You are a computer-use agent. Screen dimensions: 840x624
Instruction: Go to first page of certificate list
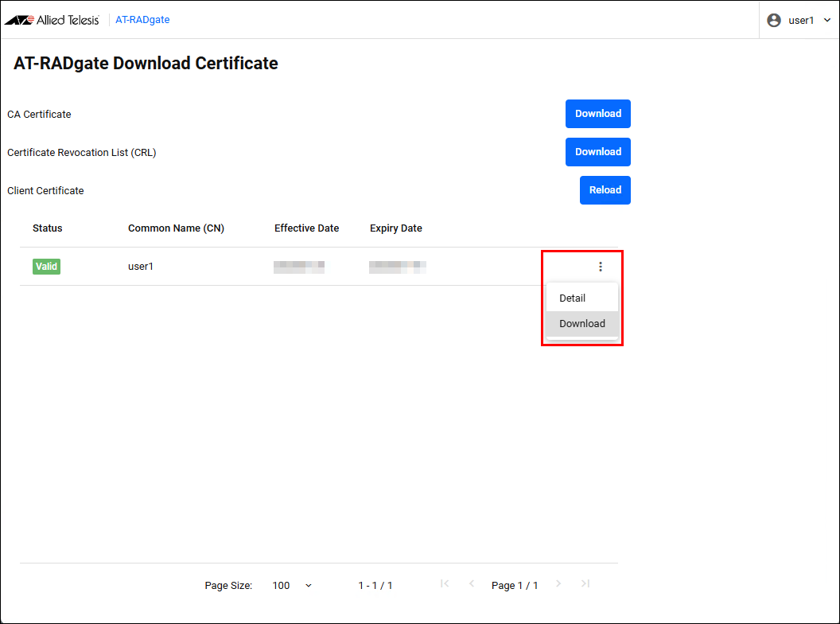(x=445, y=583)
